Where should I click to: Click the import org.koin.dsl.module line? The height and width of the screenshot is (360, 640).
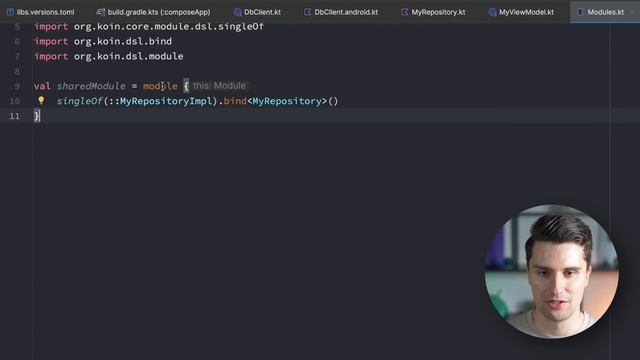tap(109, 56)
